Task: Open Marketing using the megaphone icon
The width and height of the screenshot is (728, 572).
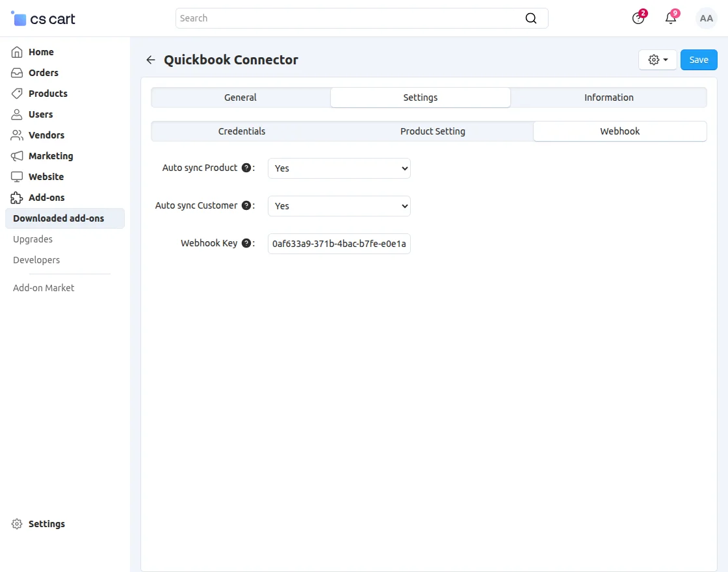Action: [16, 156]
